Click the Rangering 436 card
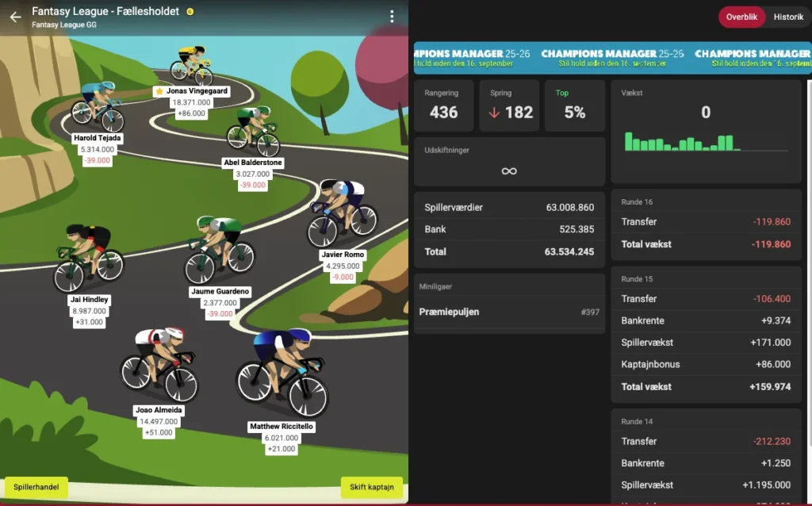Image resolution: width=812 pixels, height=506 pixels. click(x=443, y=105)
